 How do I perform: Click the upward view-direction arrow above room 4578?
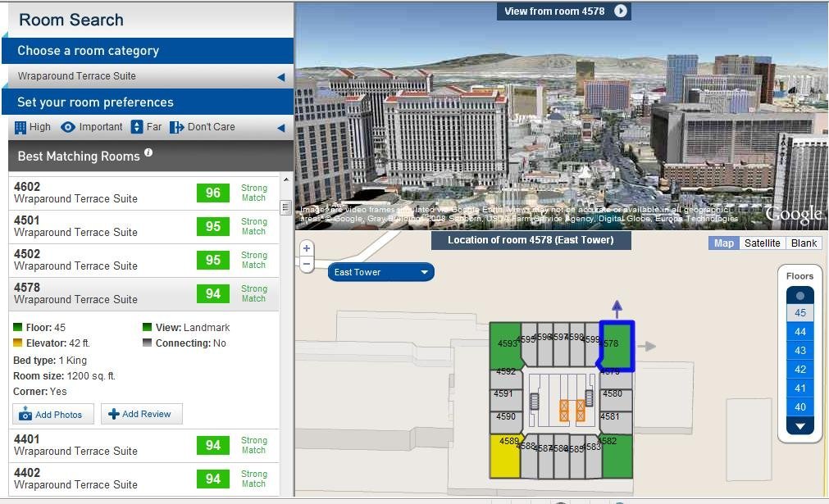pyautogui.click(x=617, y=308)
